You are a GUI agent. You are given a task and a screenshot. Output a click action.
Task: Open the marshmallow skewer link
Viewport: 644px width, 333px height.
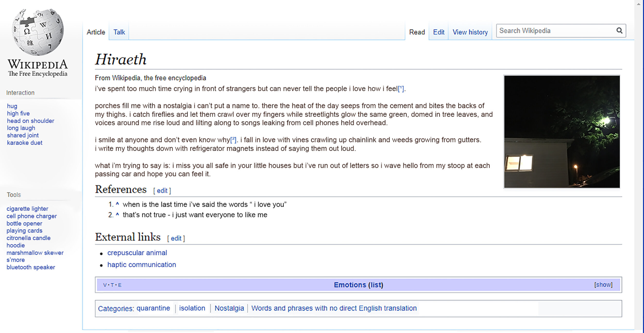click(x=35, y=253)
